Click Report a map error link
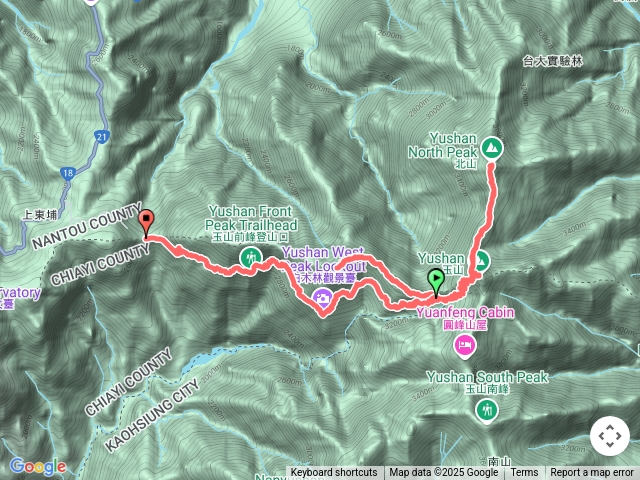Viewport: 640px width, 480px height. 592,473
